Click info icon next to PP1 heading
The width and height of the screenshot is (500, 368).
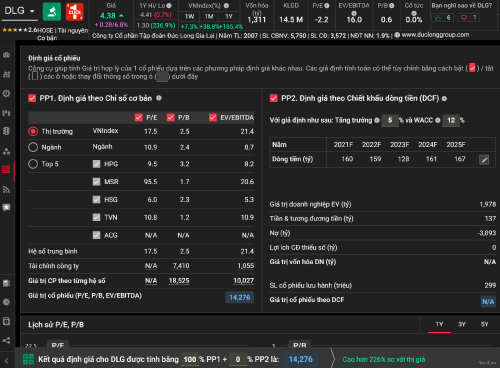(x=159, y=98)
